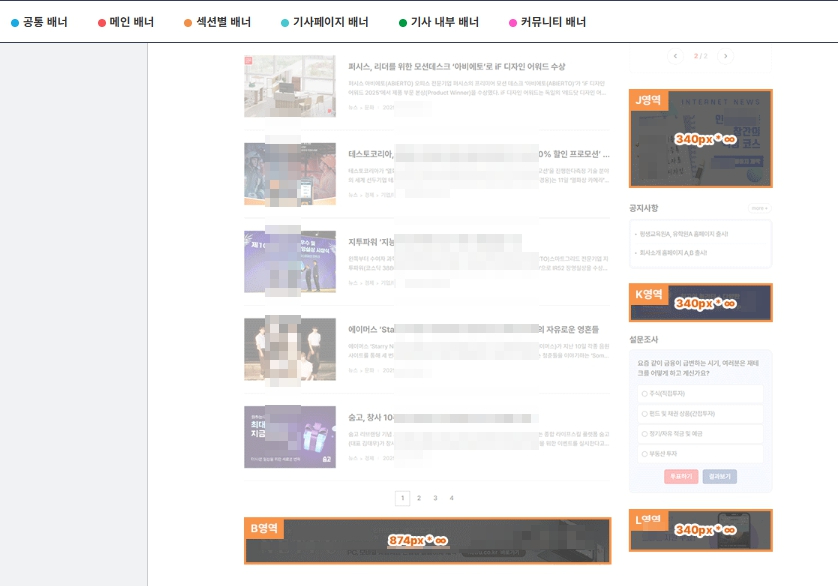Open the 에이머스 article thumbnail
The image size is (838, 586).
[290, 349]
